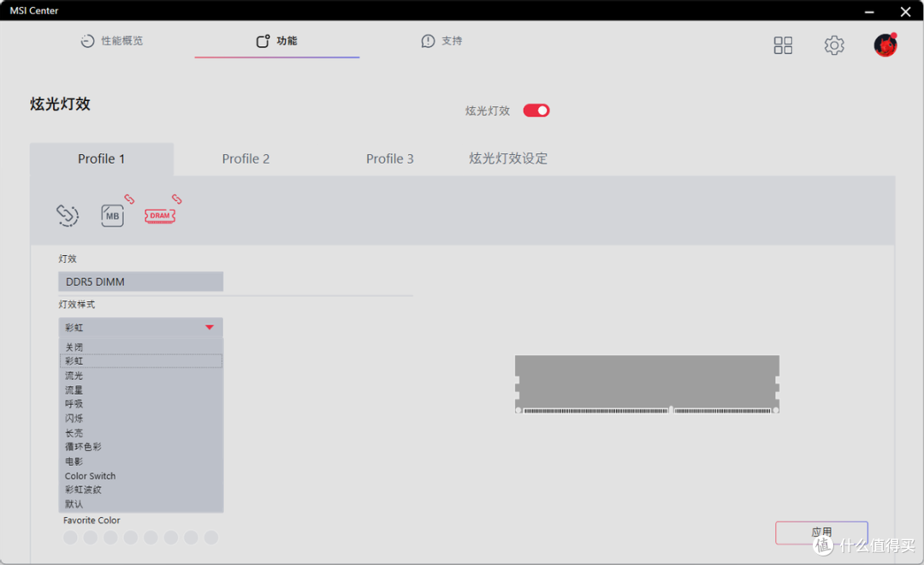Select 流星 lighting style
The image size is (924, 565).
[141, 390]
